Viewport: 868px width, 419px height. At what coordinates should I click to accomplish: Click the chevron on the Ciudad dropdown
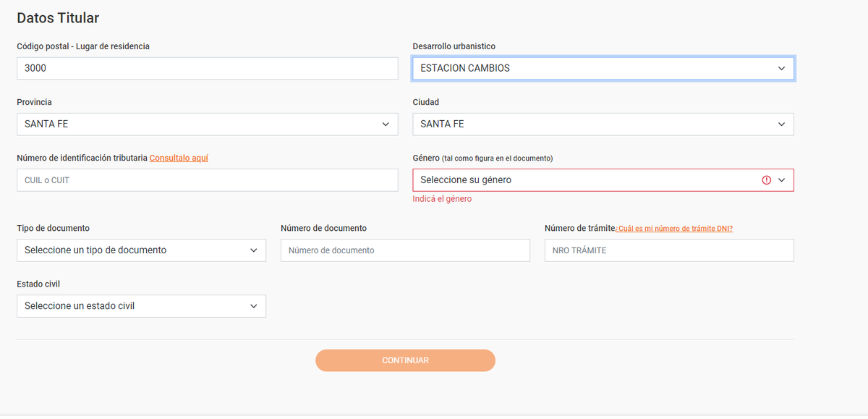[781, 124]
